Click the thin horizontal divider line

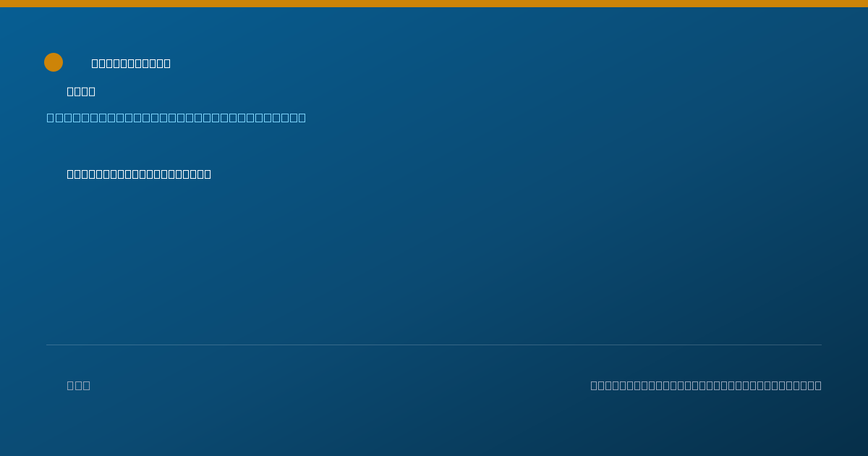[x=434, y=345]
